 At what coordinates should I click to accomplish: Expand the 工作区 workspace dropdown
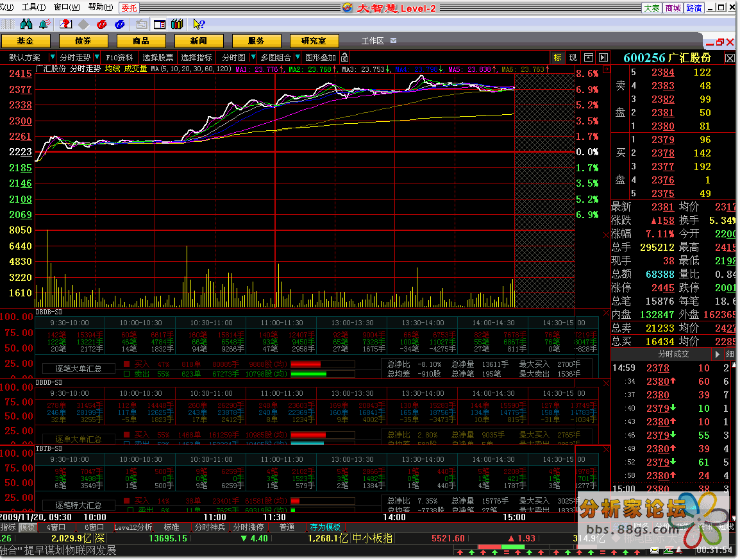pyautogui.click(x=394, y=40)
